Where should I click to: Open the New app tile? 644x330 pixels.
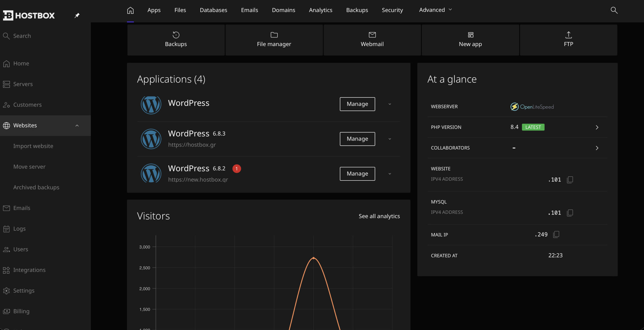pos(470,39)
